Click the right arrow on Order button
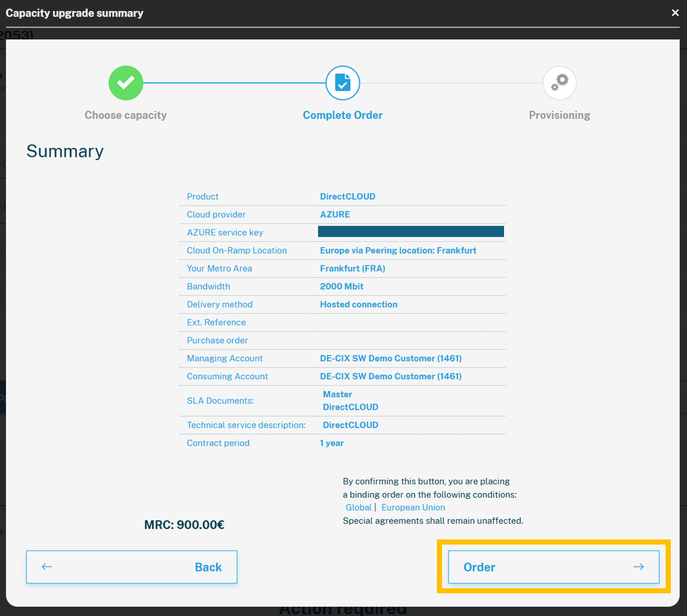This screenshot has height=616, width=687. [x=639, y=567]
